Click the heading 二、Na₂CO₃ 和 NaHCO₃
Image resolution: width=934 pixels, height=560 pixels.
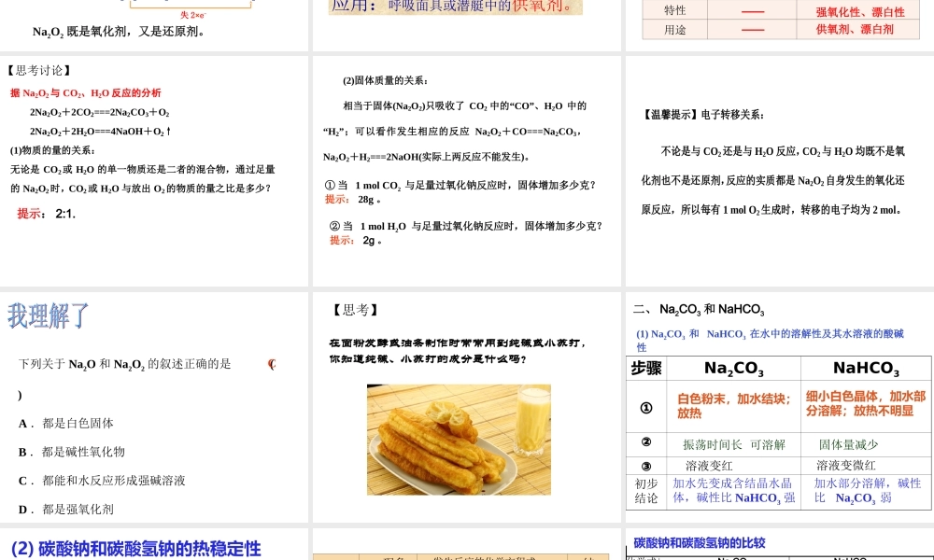(698, 310)
